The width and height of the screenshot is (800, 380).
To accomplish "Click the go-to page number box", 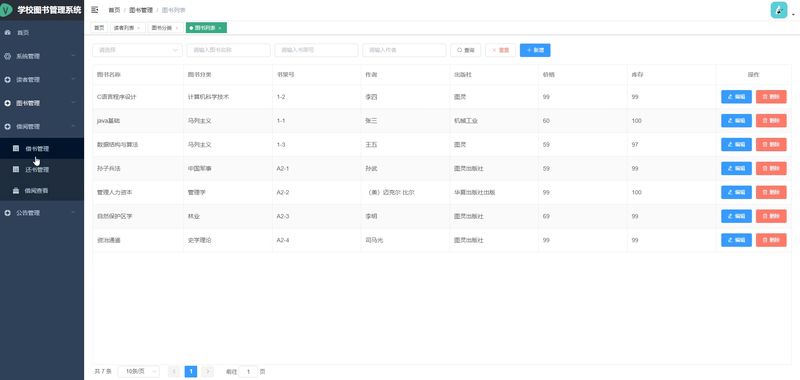I will (x=248, y=371).
